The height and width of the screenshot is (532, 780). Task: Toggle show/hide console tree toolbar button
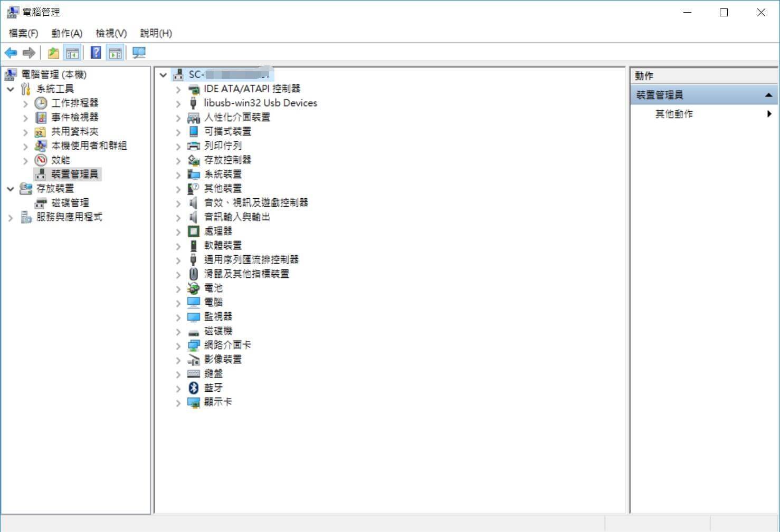point(72,53)
